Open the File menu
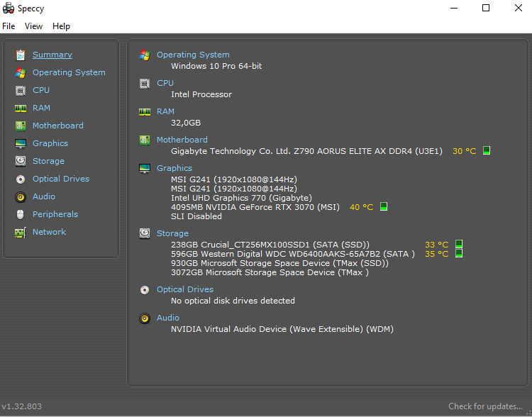 (9, 26)
